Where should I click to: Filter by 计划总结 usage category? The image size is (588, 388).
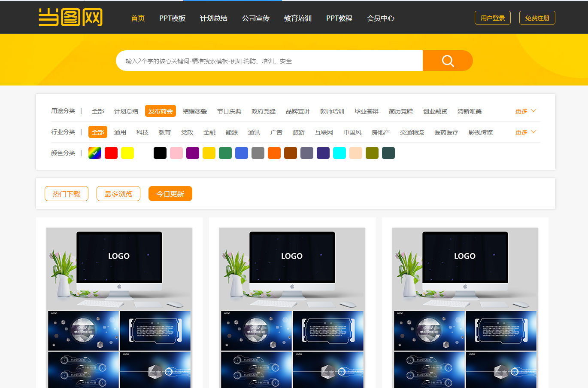126,111
